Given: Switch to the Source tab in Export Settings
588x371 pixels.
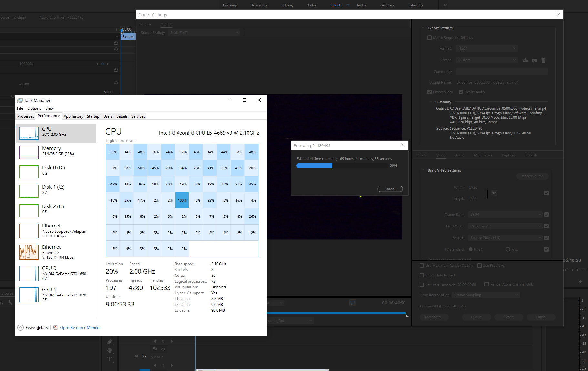Looking at the screenshot, I should click(146, 24).
